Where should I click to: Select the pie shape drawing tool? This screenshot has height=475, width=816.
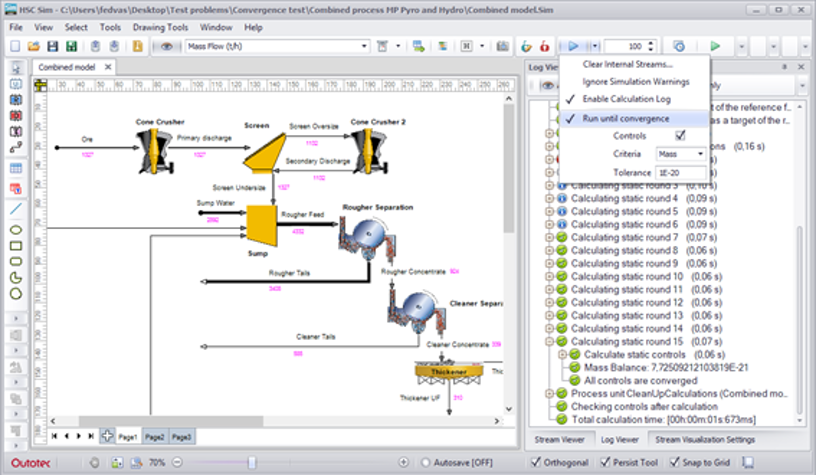16,277
